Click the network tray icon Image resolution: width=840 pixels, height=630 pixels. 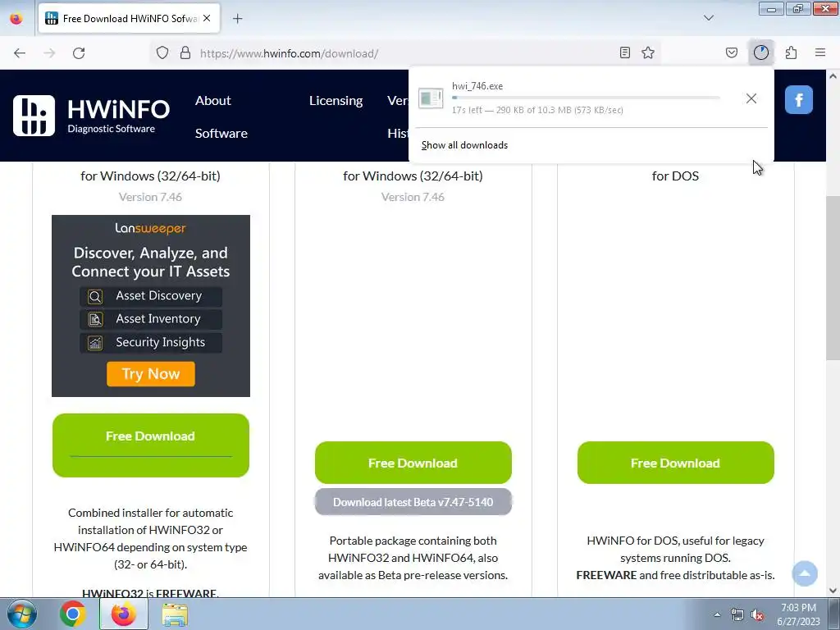(737, 615)
